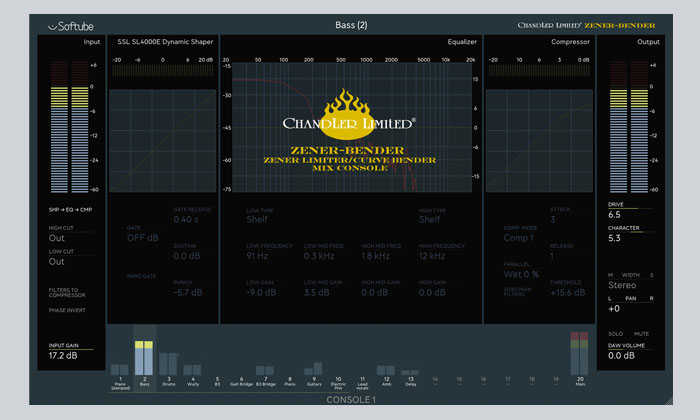This screenshot has width=700, height=420.
Task: Click the High Gain 0.0 dB value
Action: coord(432,293)
